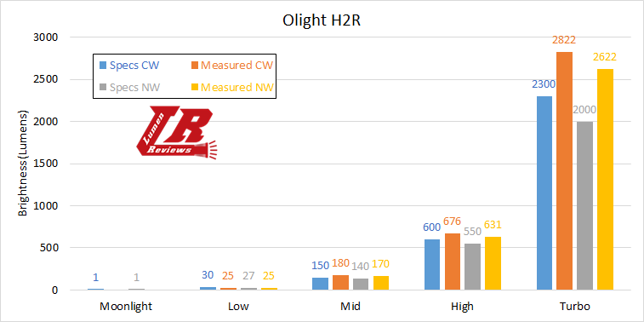Select the gray Mid bar for Specs NW
The width and height of the screenshot is (644, 322).
[361, 285]
